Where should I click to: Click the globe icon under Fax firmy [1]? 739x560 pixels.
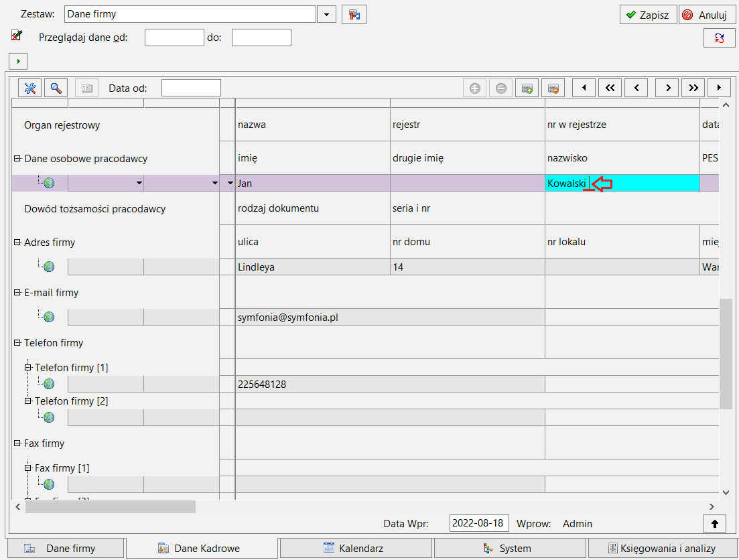(49, 484)
